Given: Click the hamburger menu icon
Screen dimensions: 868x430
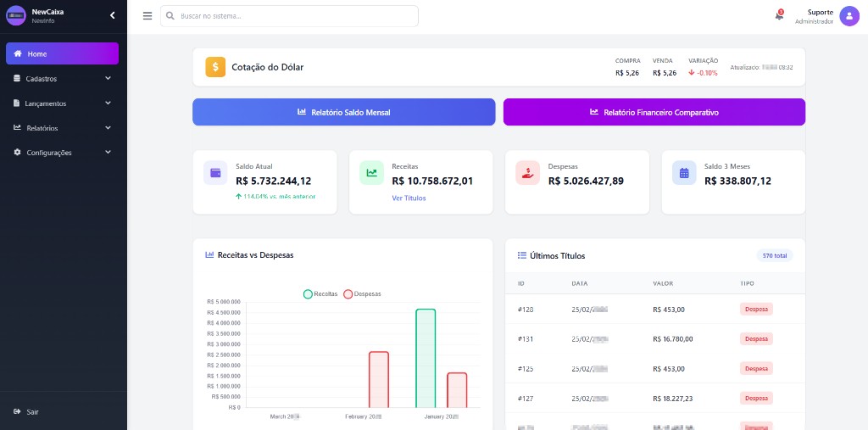Looking at the screenshot, I should point(147,16).
